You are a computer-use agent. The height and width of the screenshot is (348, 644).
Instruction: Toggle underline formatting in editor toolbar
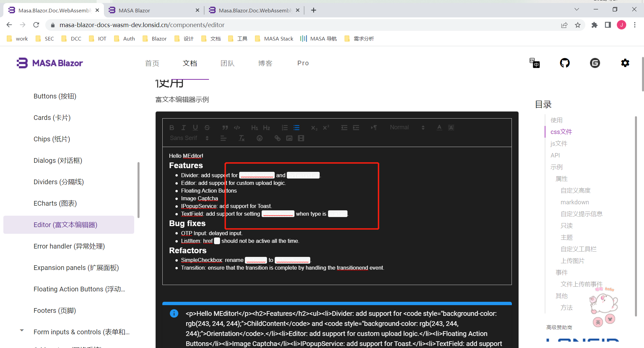pyautogui.click(x=195, y=128)
